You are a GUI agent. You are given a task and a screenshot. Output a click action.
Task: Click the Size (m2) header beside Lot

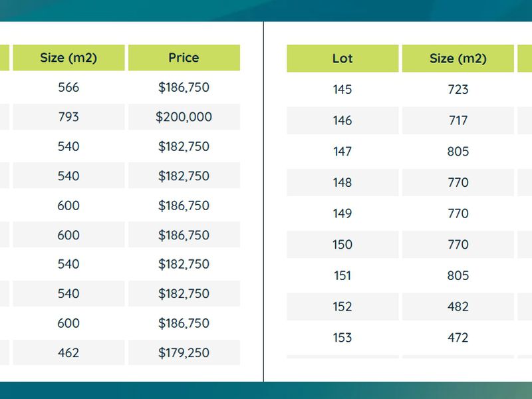pos(458,59)
